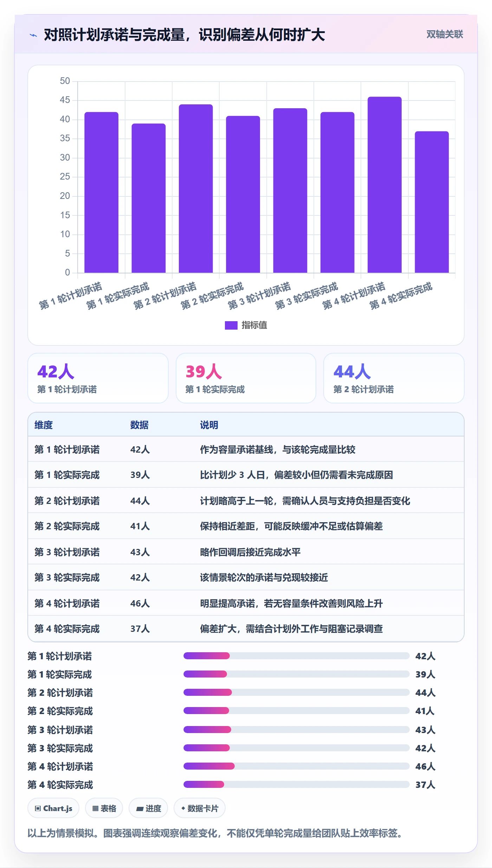Click the 进度 tag chip
Viewport: 492px width, 868px height.
pyautogui.click(x=148, y=808)
